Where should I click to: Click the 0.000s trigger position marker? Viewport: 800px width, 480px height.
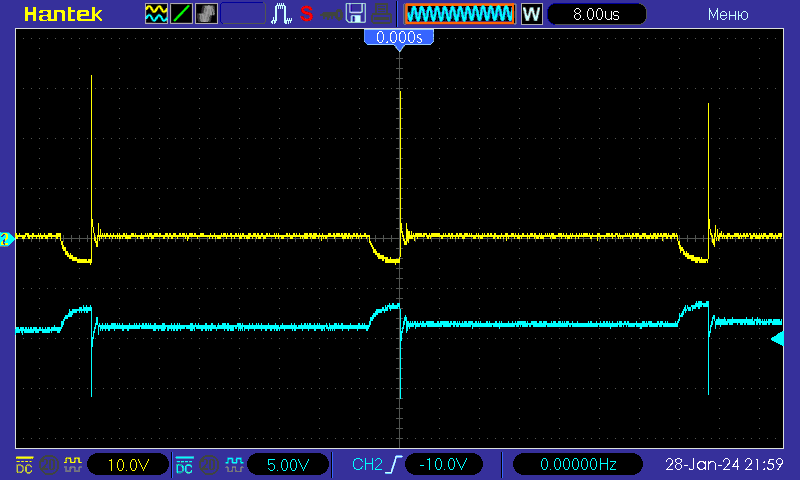399,38
